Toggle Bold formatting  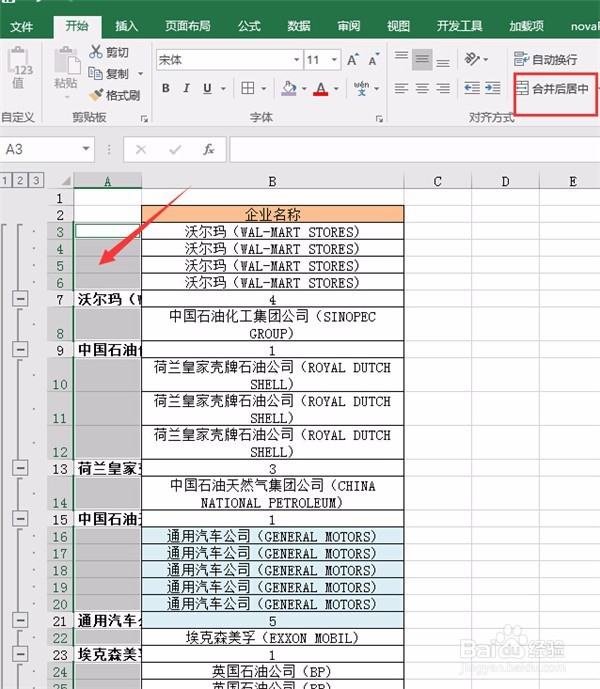coord(166,88)
